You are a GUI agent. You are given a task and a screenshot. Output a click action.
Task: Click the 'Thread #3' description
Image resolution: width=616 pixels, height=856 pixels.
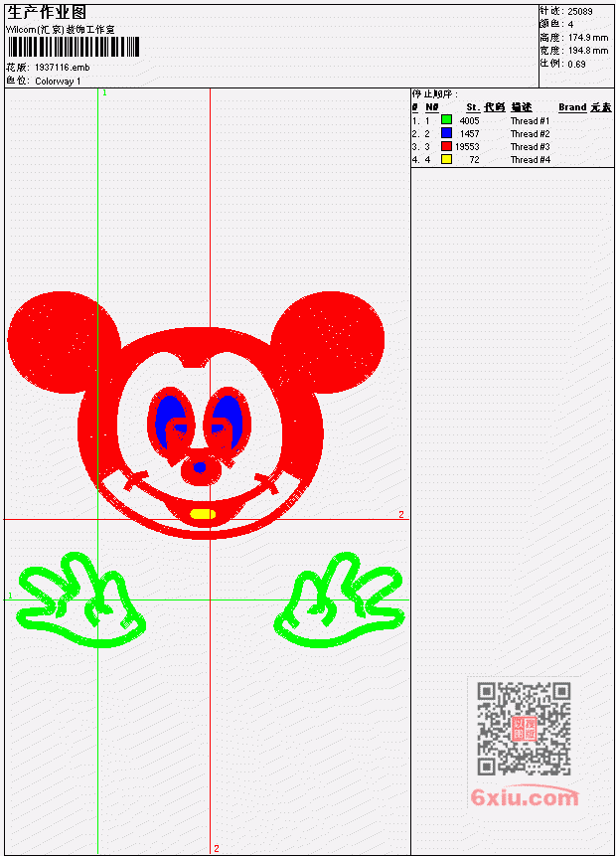530,147
